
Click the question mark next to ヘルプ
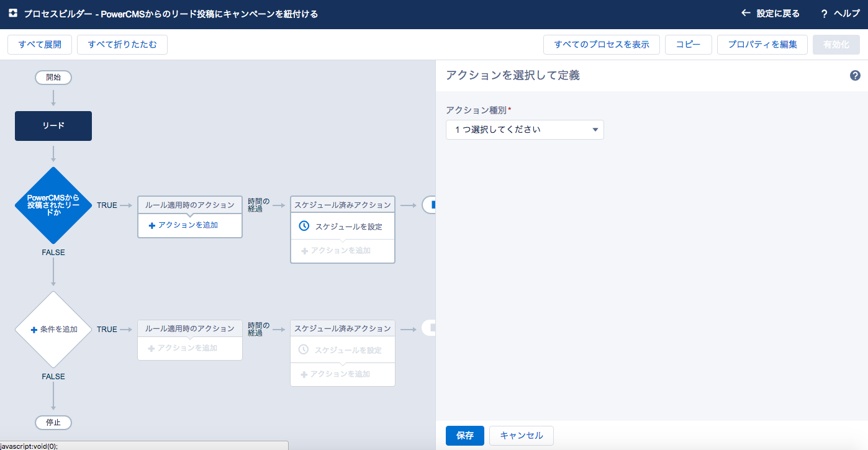[824, 14]
